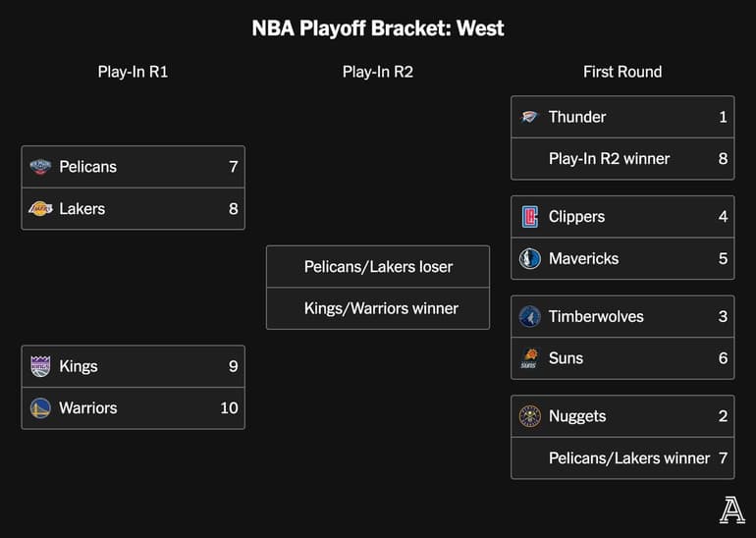Viewport: 756px width, 538px height.
Task: Click the Play-In R2 winner row
Action: [622, 159]
